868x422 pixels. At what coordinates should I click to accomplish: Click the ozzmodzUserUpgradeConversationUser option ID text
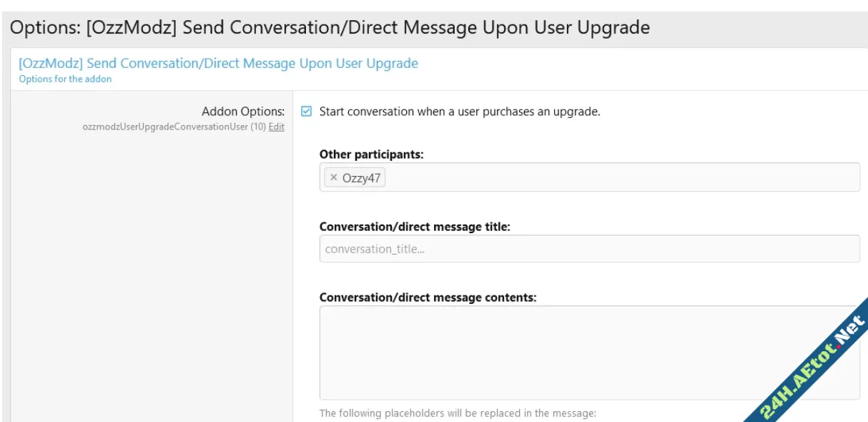164,127
